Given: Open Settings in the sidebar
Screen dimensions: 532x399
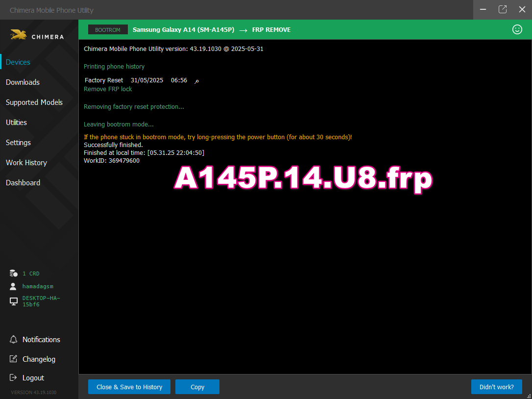Looking at the screenshot, I should coord(18,143).
